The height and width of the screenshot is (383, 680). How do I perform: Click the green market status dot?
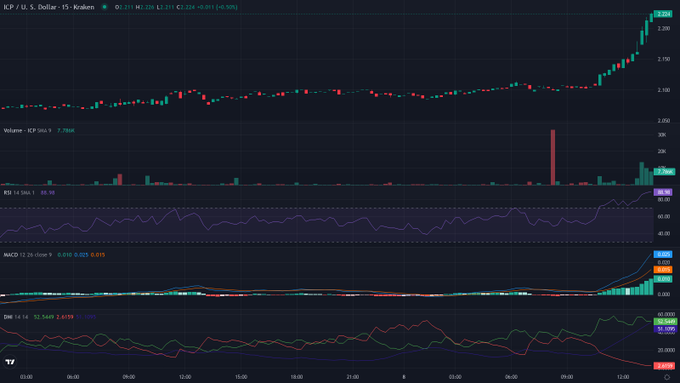104,7
